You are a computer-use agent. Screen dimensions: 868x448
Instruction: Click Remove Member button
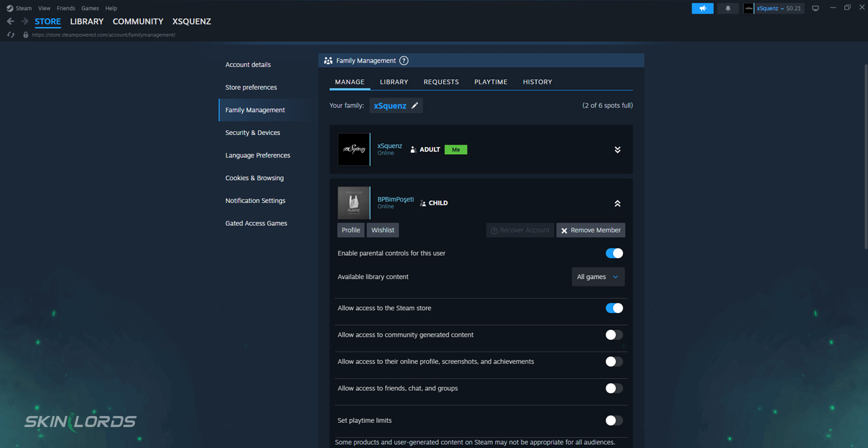tap(591, 230)
